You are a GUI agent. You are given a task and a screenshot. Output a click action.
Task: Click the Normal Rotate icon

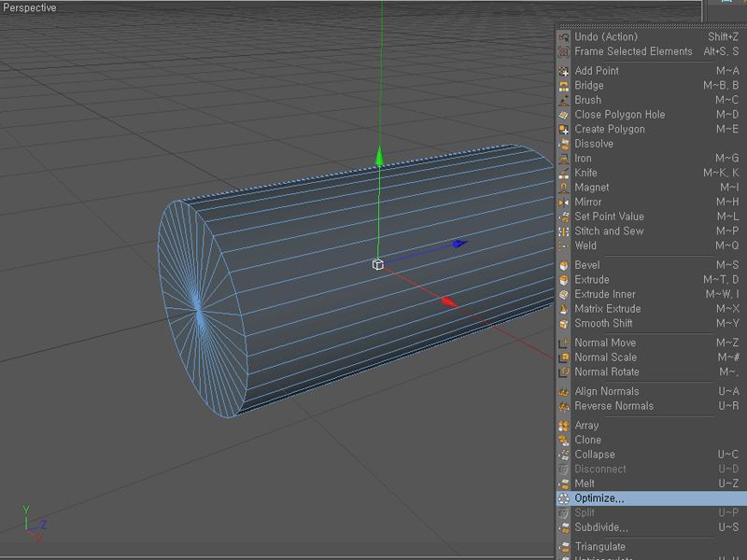tap(564, 371)
